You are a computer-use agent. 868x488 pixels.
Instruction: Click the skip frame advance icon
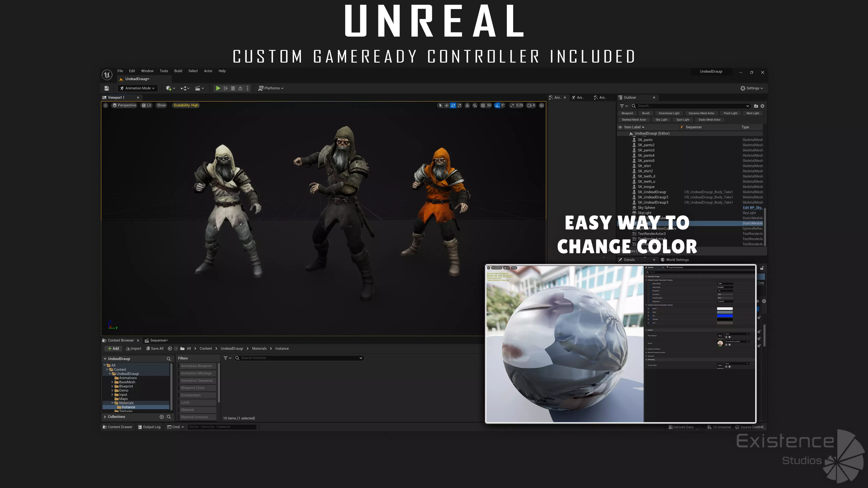click(x=225, y=88)
